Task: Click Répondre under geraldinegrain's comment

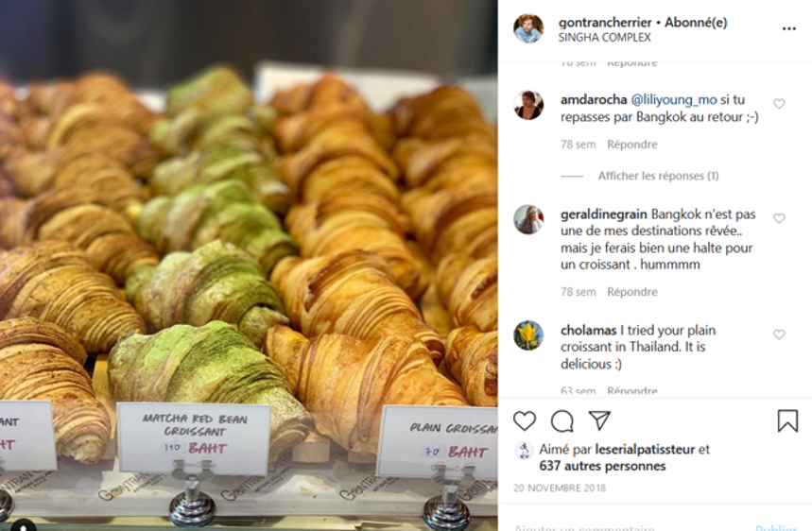Action: click(632, 292)
